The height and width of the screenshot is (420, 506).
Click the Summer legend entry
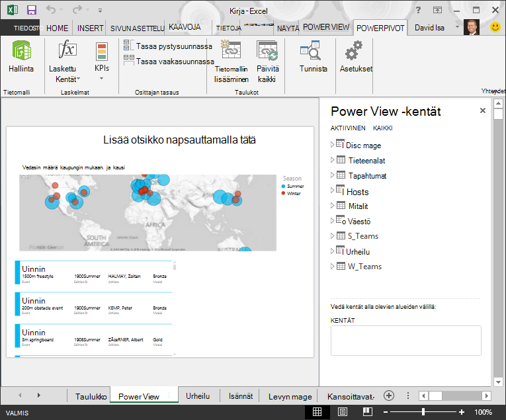point(293,186)
